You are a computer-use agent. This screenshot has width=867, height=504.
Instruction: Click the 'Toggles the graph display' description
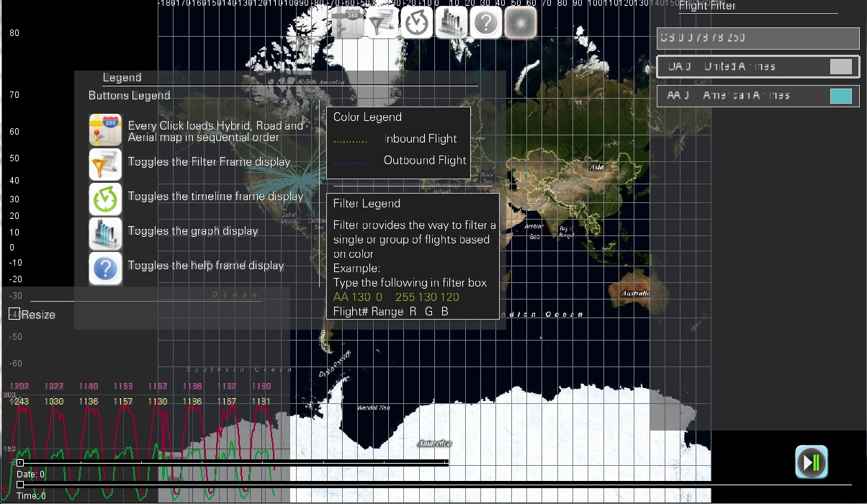coord(193,231)
